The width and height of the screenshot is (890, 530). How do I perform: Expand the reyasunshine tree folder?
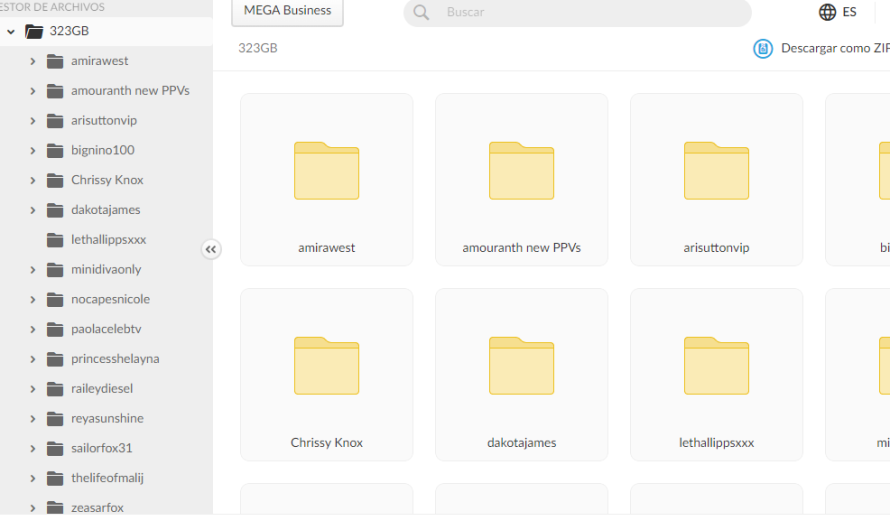(32, 419)
